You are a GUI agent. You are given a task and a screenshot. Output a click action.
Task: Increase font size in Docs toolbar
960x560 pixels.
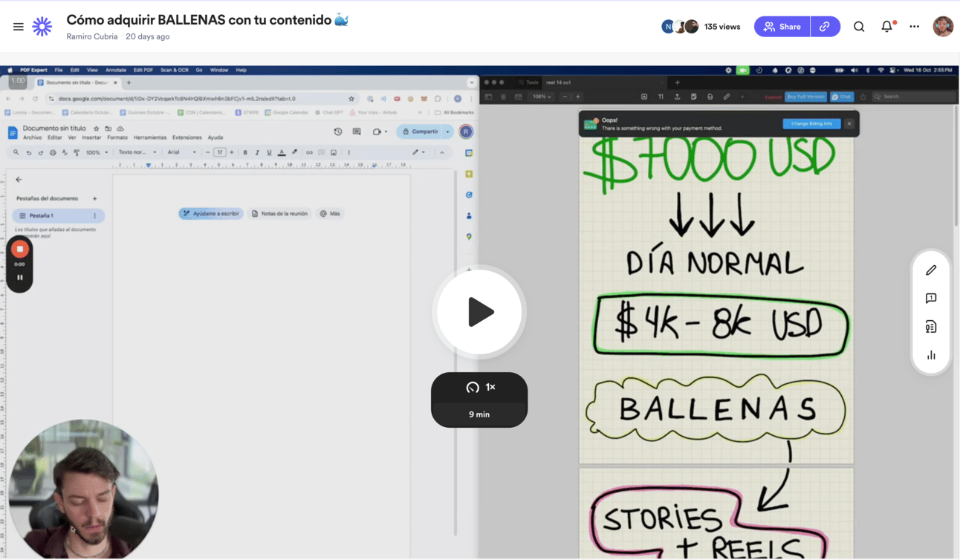(x=232, y=152)
